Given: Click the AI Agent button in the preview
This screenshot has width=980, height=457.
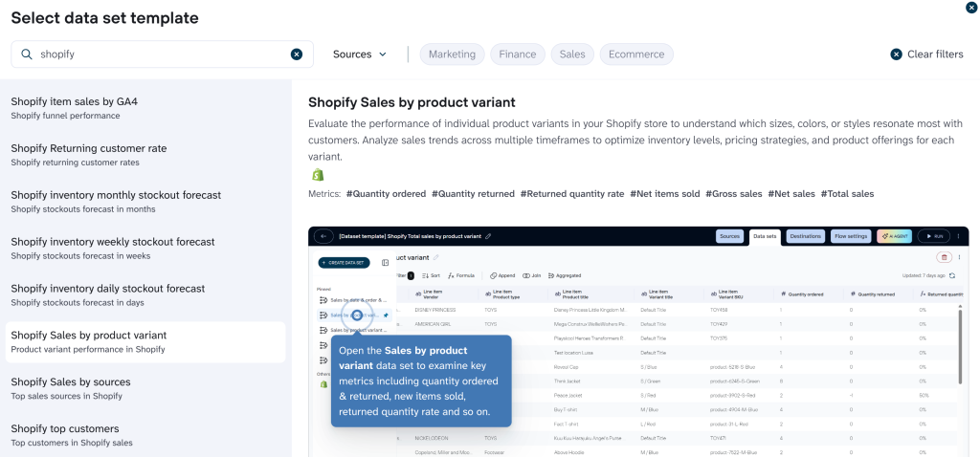Looking at the screenshot, I should tap(895, 236).
